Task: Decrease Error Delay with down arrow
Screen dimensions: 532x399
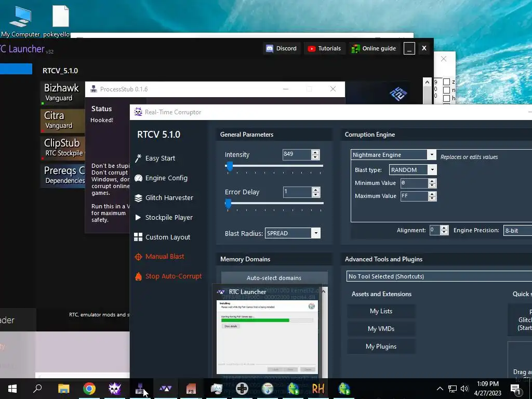Action: point(315,195)
